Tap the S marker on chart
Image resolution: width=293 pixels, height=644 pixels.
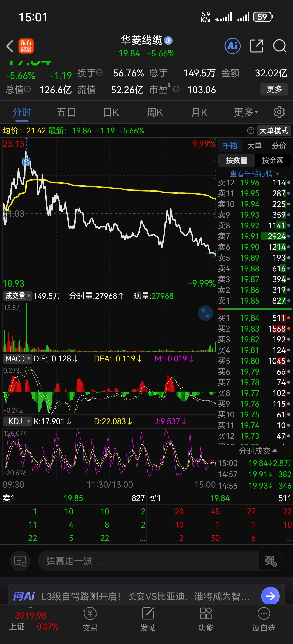(26, 162)
